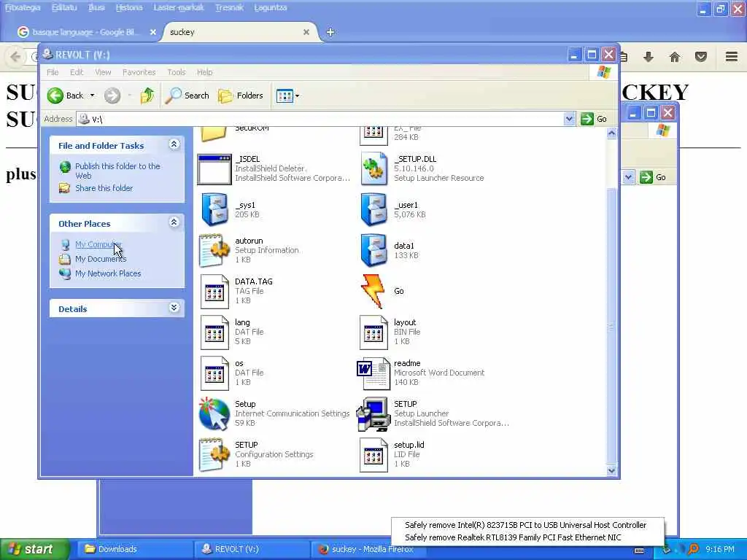The image size is (747, 560).
Task: Click Go button in the background Explorer window
Action: tap(653, 177)
